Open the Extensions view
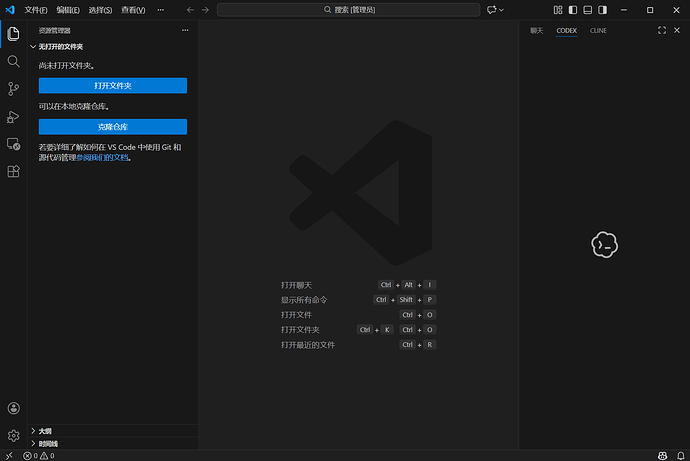Image resolution: width=690 pixels, height=461 pixels. coord(13,171)
